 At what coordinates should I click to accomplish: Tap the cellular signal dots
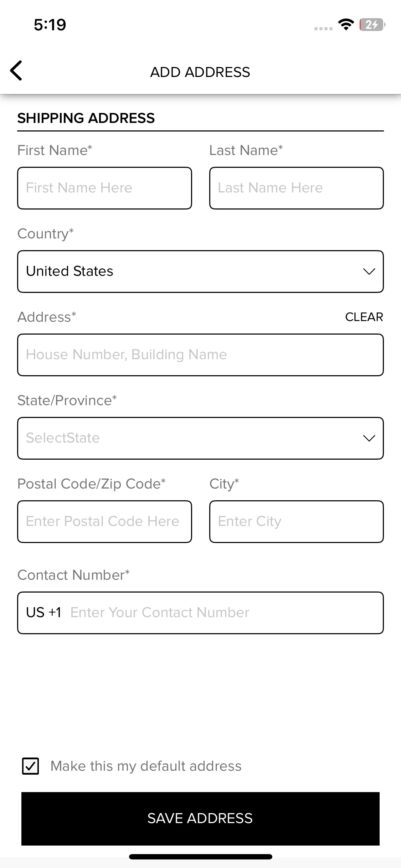[323, 29]
